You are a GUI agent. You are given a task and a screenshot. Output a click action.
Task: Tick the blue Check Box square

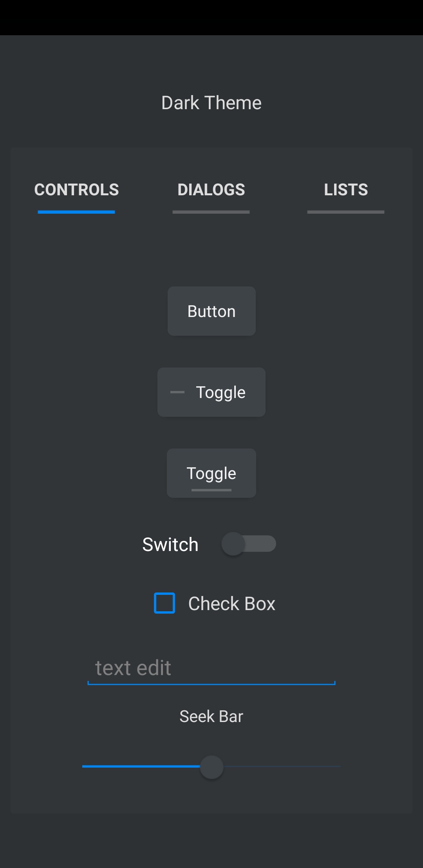click(x=164, y=603)
